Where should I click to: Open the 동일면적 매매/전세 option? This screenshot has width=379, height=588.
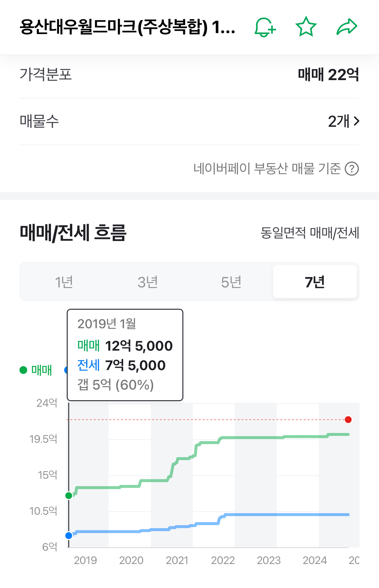tap(310, 233)
